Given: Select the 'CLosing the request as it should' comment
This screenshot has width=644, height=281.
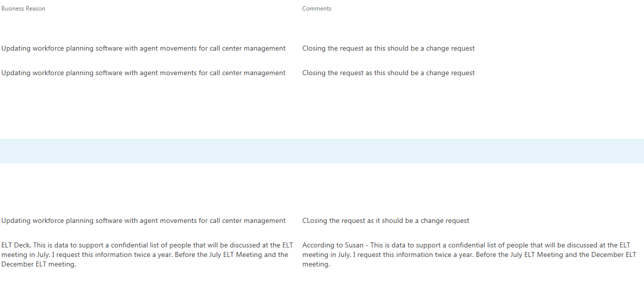Looking at the screenshot, I should (386, 221).
